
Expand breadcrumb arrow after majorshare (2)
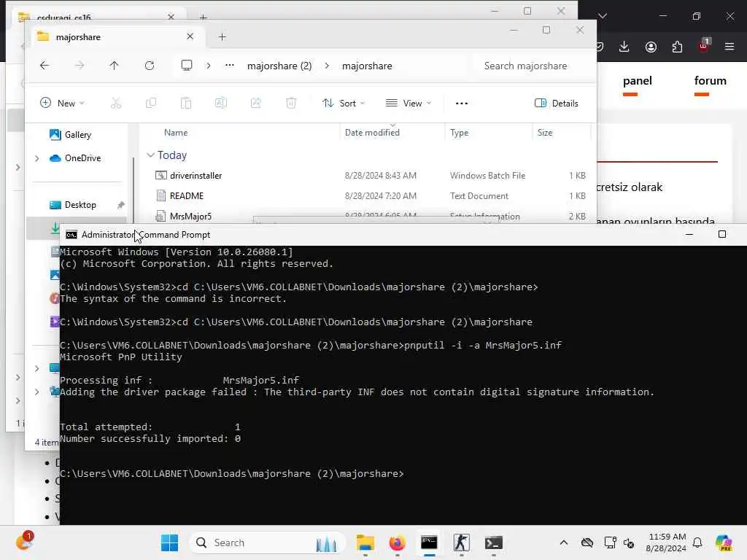click(327, 66)
